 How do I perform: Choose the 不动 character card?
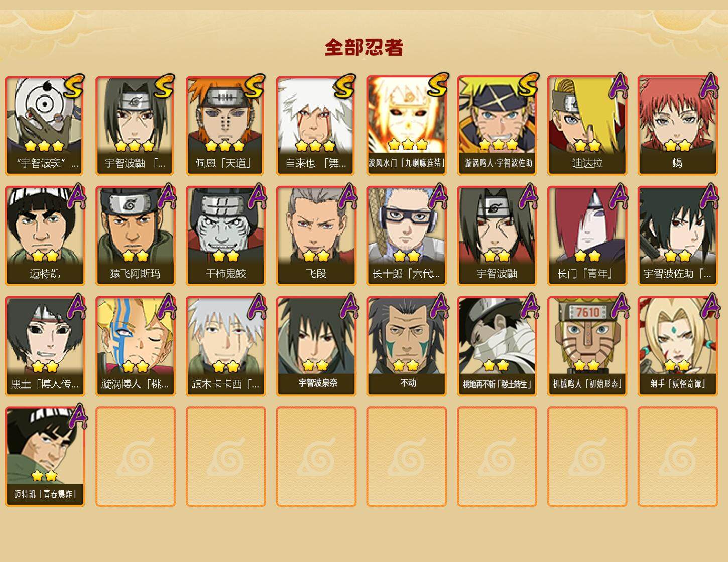[407, 346]
